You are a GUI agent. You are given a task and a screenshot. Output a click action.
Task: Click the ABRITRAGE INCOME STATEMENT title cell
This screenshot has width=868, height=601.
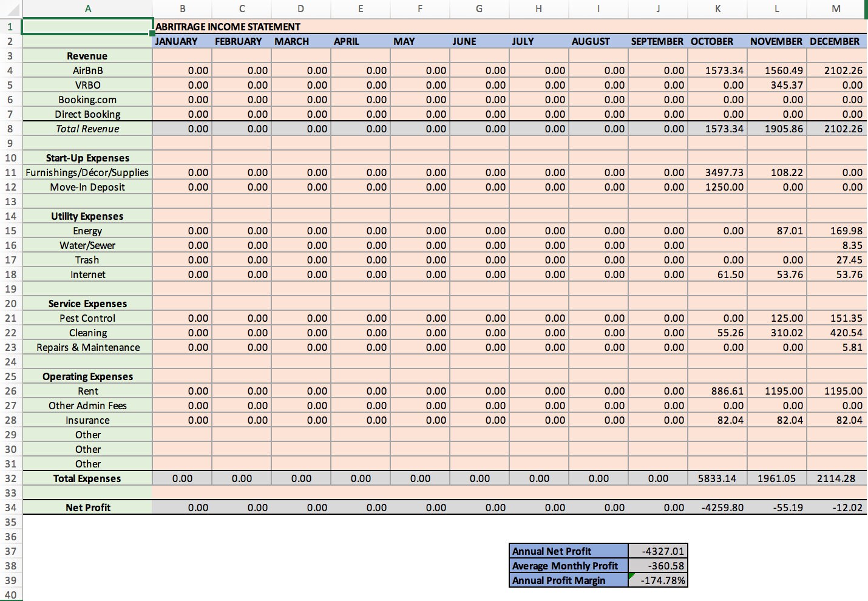click(x=228, y=27)
